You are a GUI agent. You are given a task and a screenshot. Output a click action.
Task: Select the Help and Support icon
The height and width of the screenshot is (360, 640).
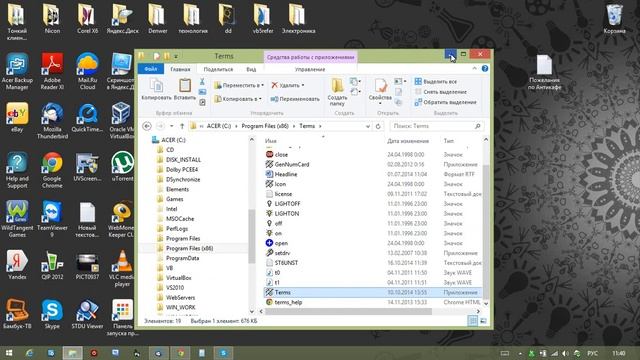coord(17,170)
